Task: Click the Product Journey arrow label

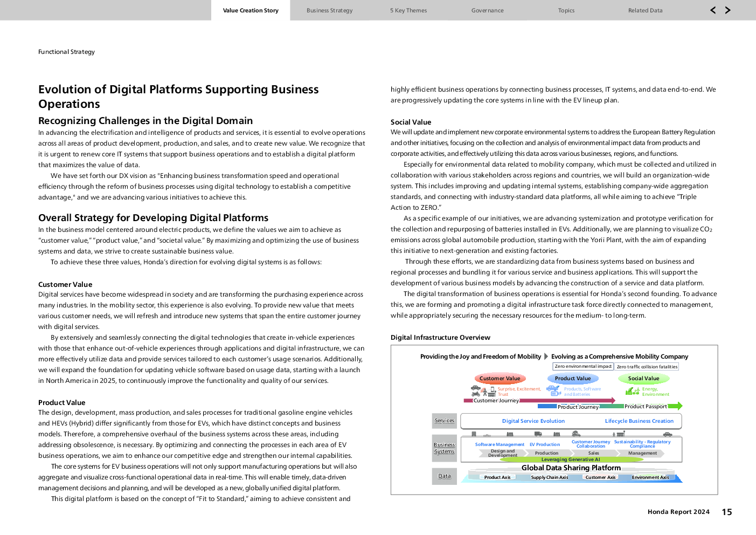Action: tap(578, 407)
